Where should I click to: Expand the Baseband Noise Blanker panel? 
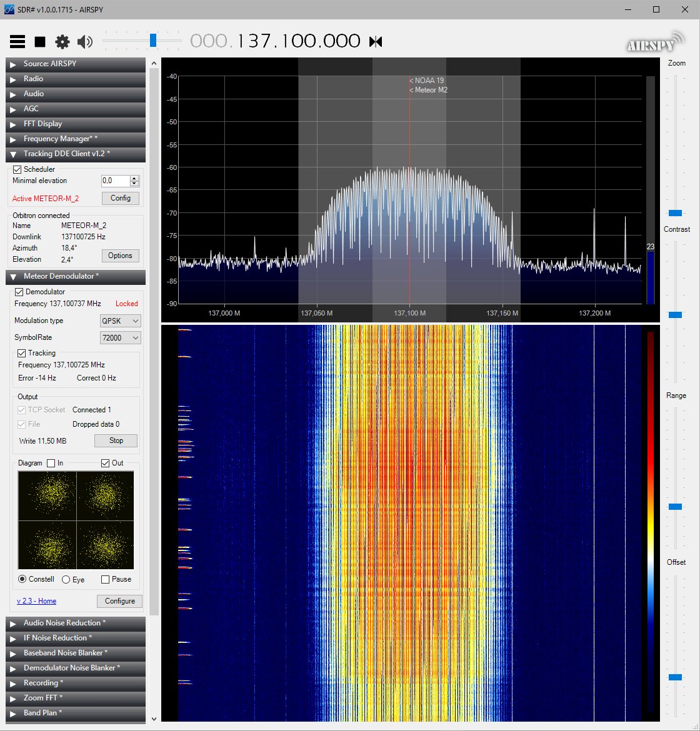pos(76,653)
